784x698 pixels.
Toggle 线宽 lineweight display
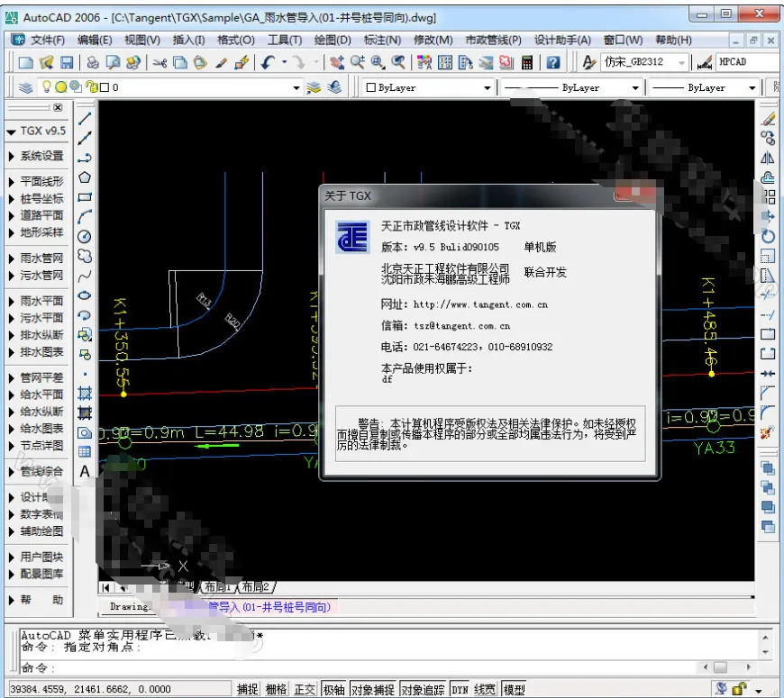[x=485, y=690]
